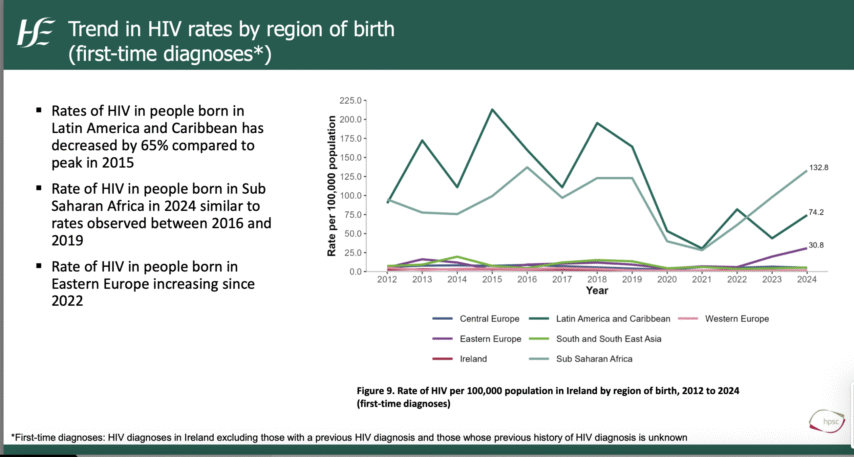Hide the Western Europe series in legend
Screen dimensions: 854x457
click(733, 318)
